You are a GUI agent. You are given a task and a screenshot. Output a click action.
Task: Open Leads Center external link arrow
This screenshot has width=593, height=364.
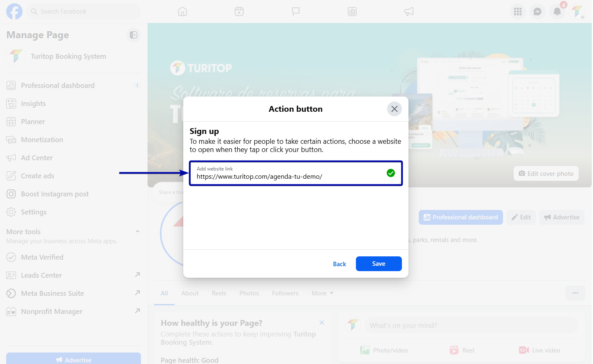pos(138,274)
